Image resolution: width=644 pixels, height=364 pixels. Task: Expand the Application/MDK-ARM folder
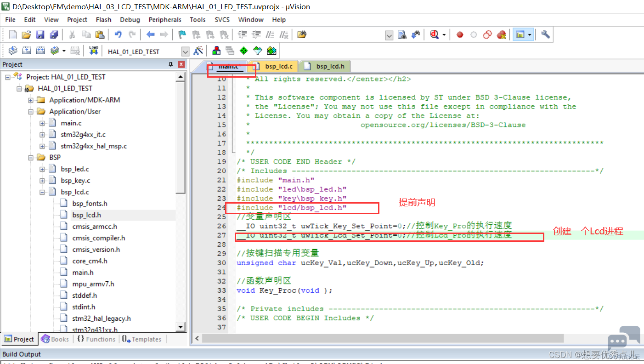30,100
